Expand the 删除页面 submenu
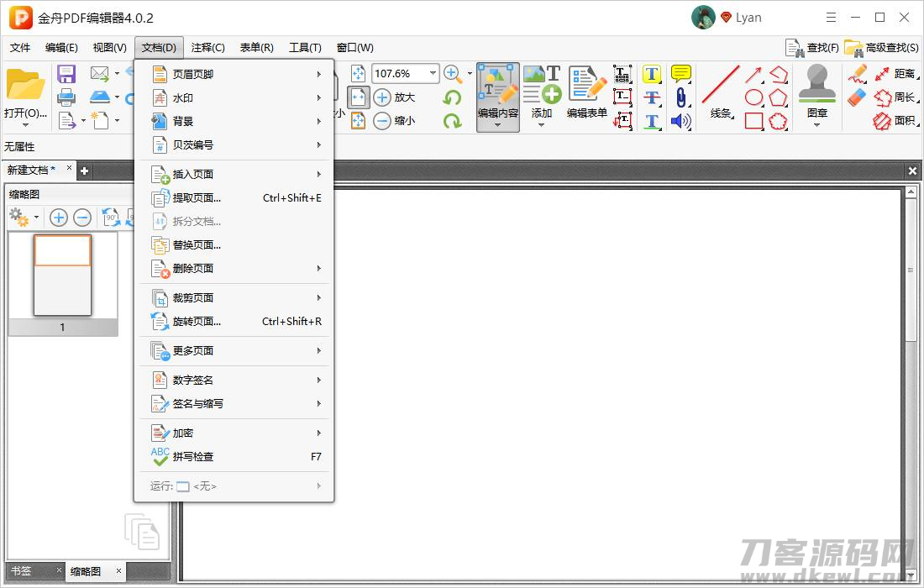 pos(234,269)
